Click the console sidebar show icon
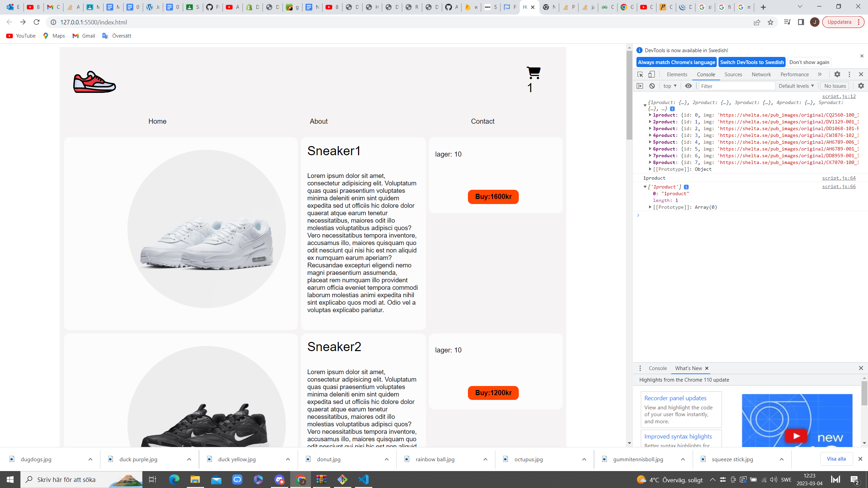This screenshot has height=488, width=868. pyautogui.click(x=640, y=86)
